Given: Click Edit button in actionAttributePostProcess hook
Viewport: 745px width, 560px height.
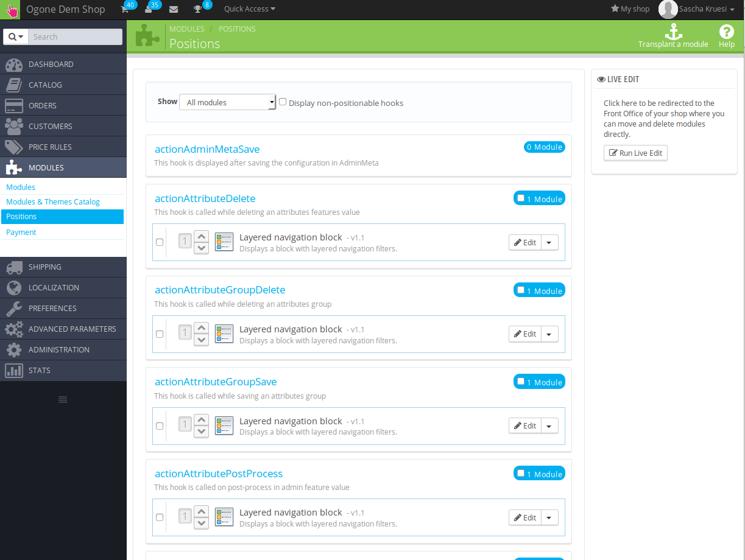Looking at the screenshot, I should tap(525, 517).
